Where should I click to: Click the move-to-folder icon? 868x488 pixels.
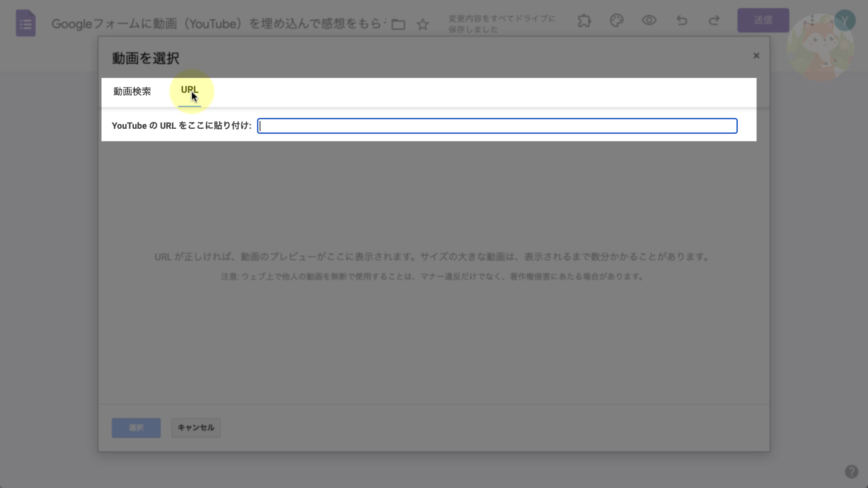[x=398, y=24]
